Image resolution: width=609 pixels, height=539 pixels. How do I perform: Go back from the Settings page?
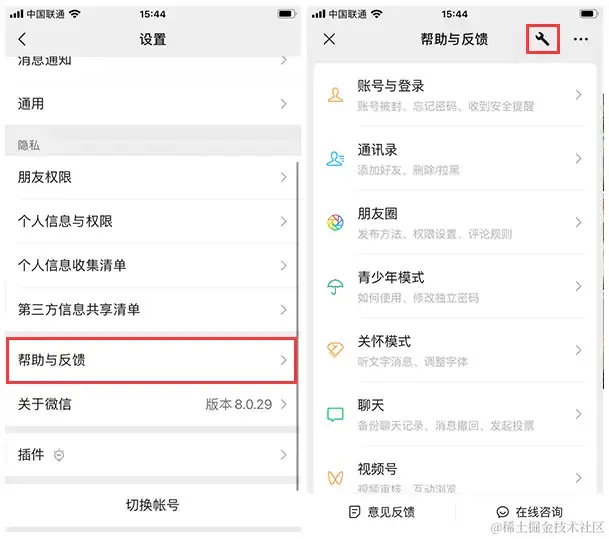(22, 39)
